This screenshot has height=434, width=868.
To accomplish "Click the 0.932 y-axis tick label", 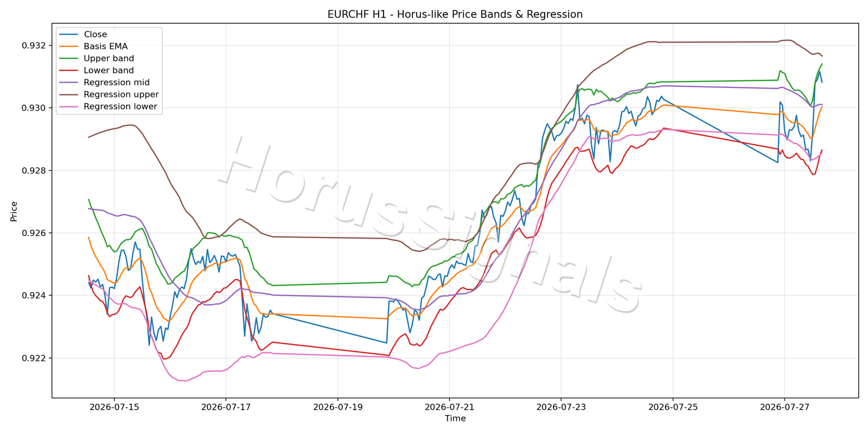I will click(34, 46).
